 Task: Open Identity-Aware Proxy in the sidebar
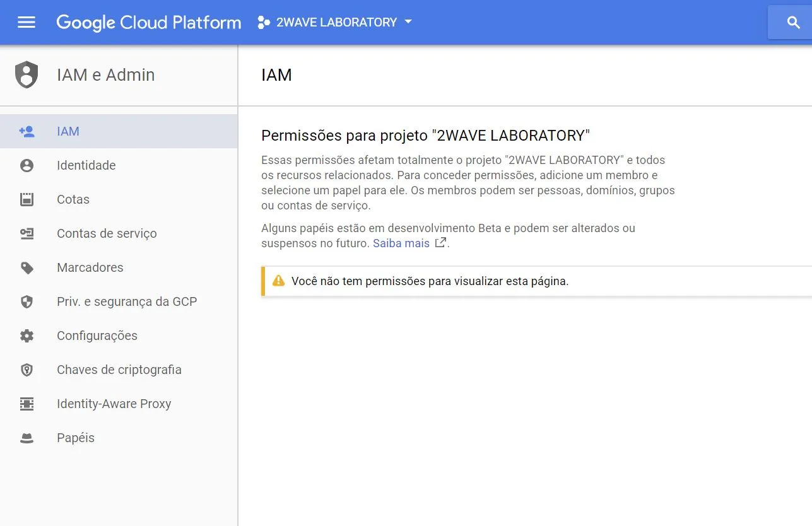click(x=119, y=404)
